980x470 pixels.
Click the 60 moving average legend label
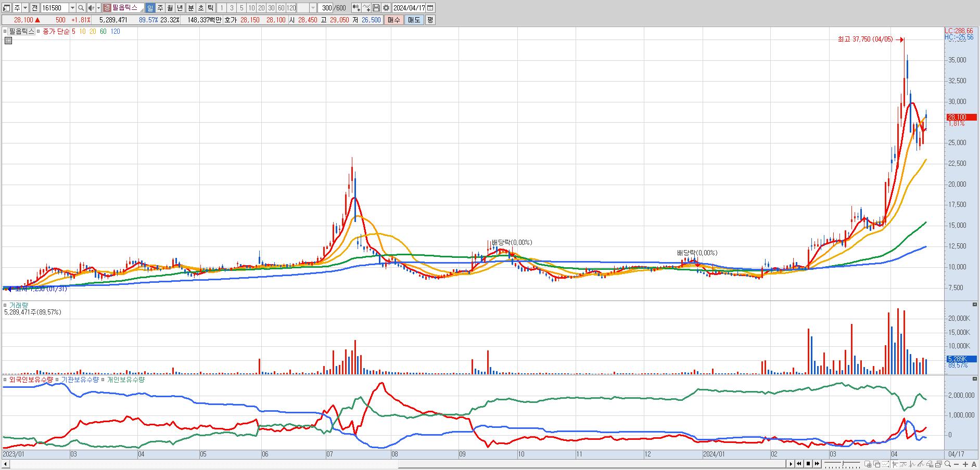point(103,31)
